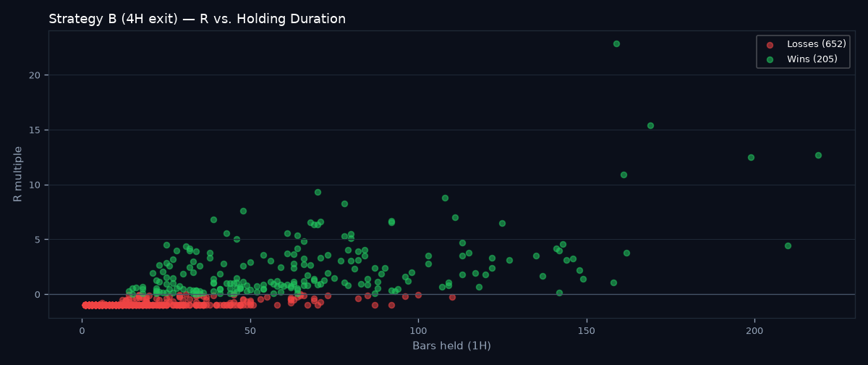Screen dimensions: 868x365
Task: Click the win point near bar 108, R 8.8
Action: point(445,198)
